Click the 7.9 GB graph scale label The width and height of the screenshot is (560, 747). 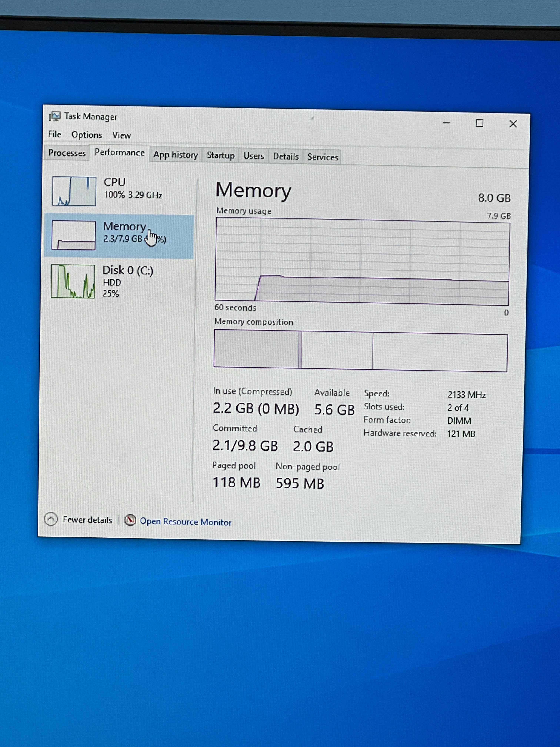(499, 216)
